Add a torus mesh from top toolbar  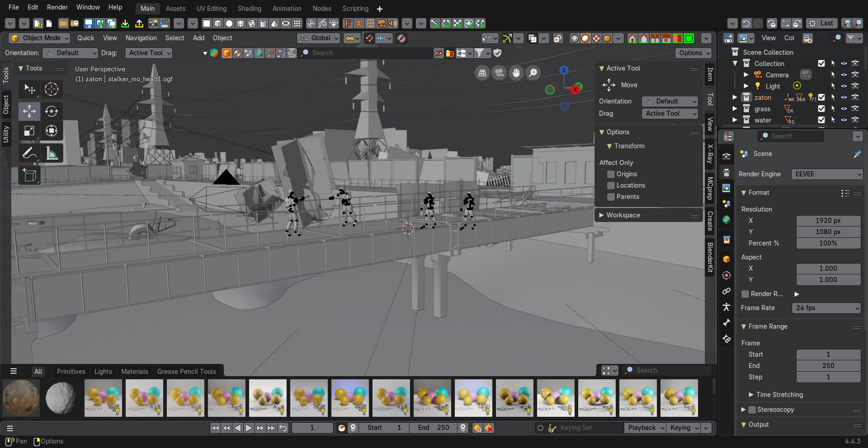coord(286,24)
